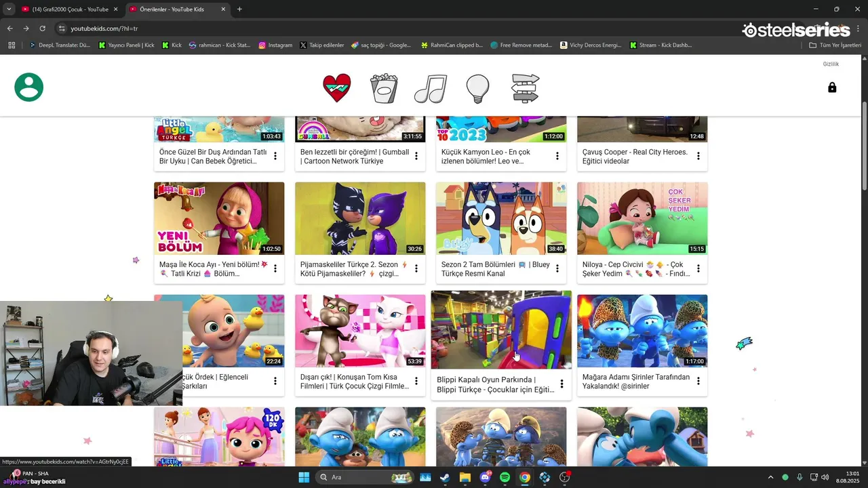Open the browser apps grid icon

coord(12,45)
